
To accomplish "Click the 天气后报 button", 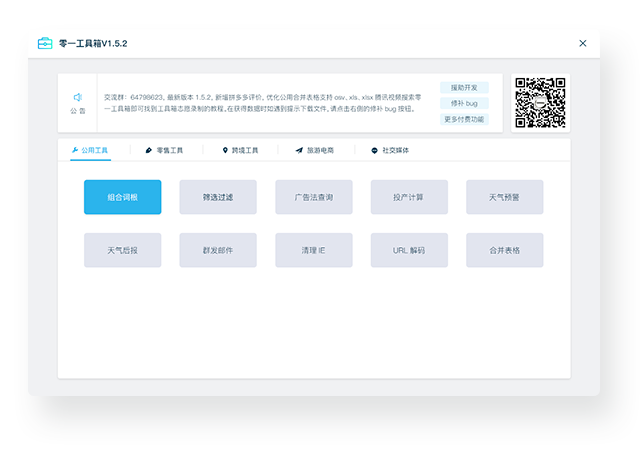I will tap(122, 250).
